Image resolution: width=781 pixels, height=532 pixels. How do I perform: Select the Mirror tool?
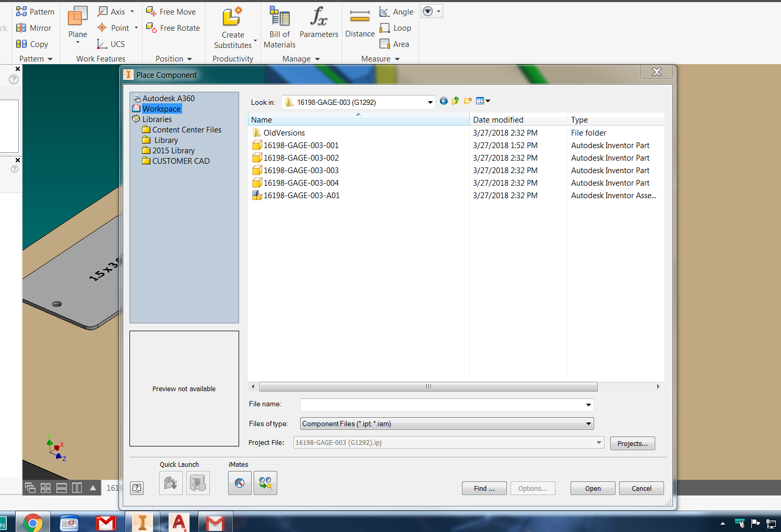click(34, 28)
